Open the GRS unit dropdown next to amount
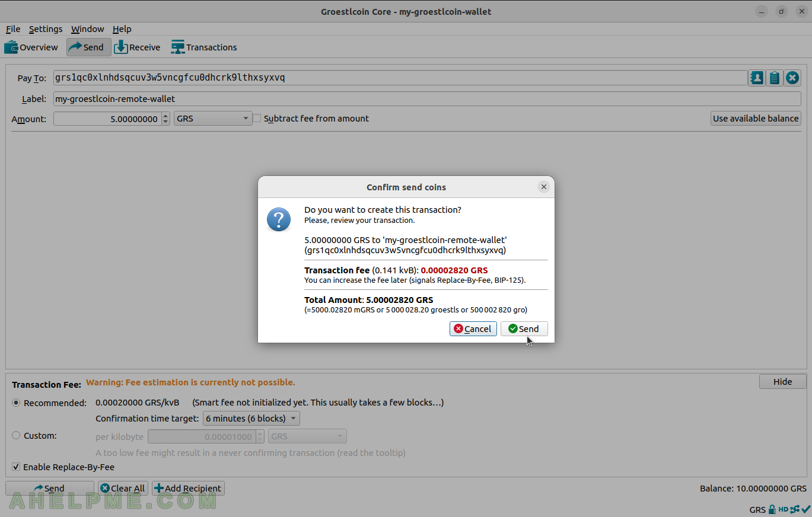 [213, 119]
